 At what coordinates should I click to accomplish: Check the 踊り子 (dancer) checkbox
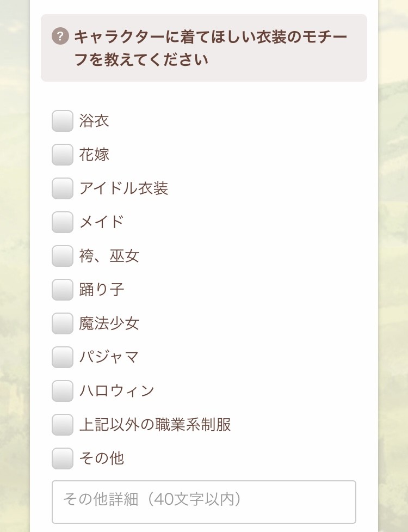[x=61, y=290]
